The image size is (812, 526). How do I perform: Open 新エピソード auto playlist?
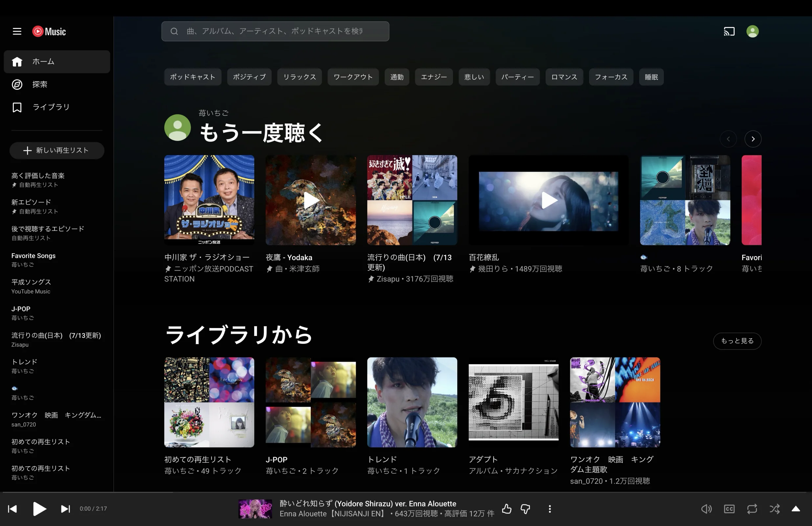pyautogui.click(x=57, y=207)
